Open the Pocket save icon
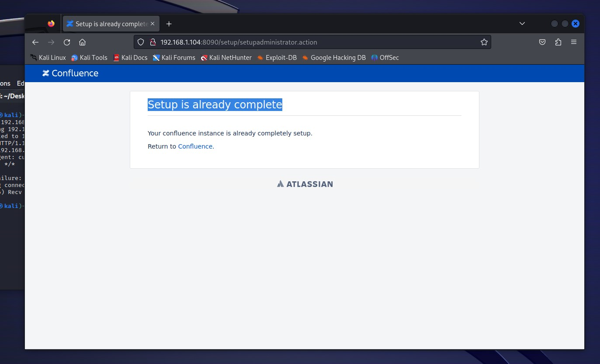Viewport: 600px width, 364px height. point(542,42)
